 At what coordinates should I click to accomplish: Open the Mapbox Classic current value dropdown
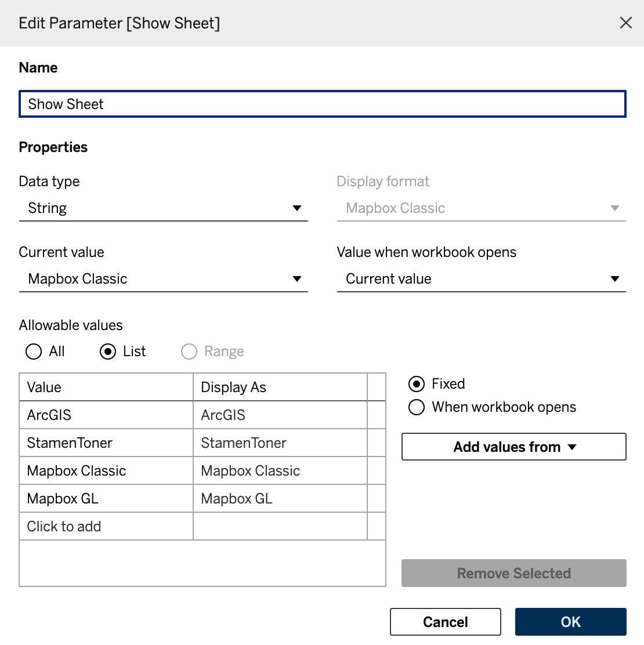click(x=164, y=279)
